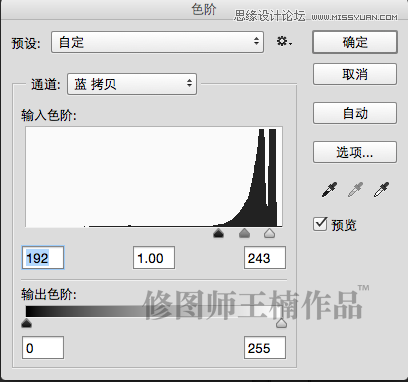Click the output highlight field 255

(265, 348)
